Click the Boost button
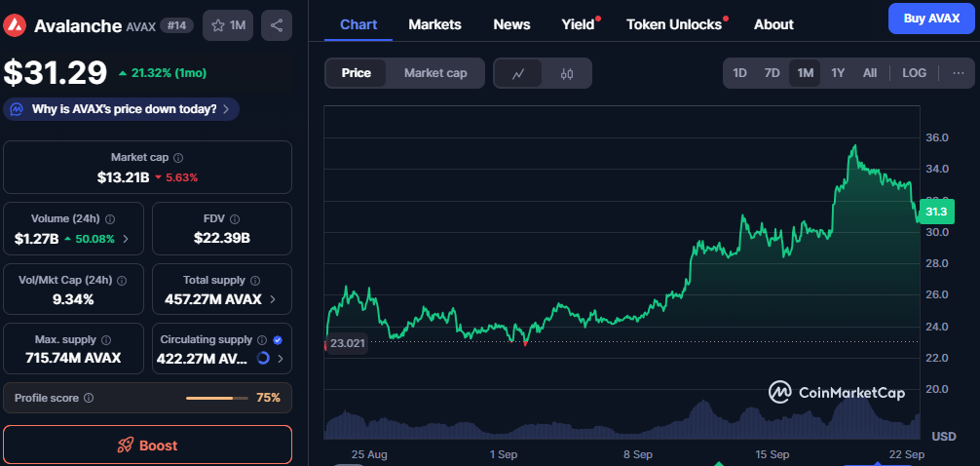980x466 pixels. 147,446
